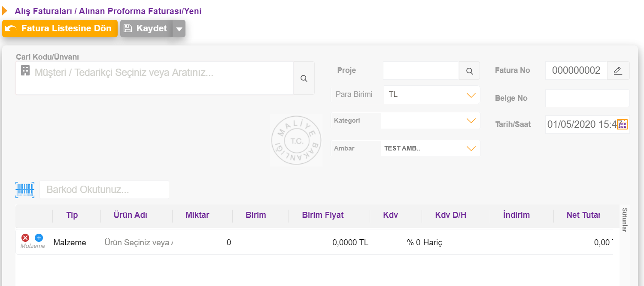The image size is (644, 286).
Task: Sort by Birim Fiyat column header
Action: point(323,215)
